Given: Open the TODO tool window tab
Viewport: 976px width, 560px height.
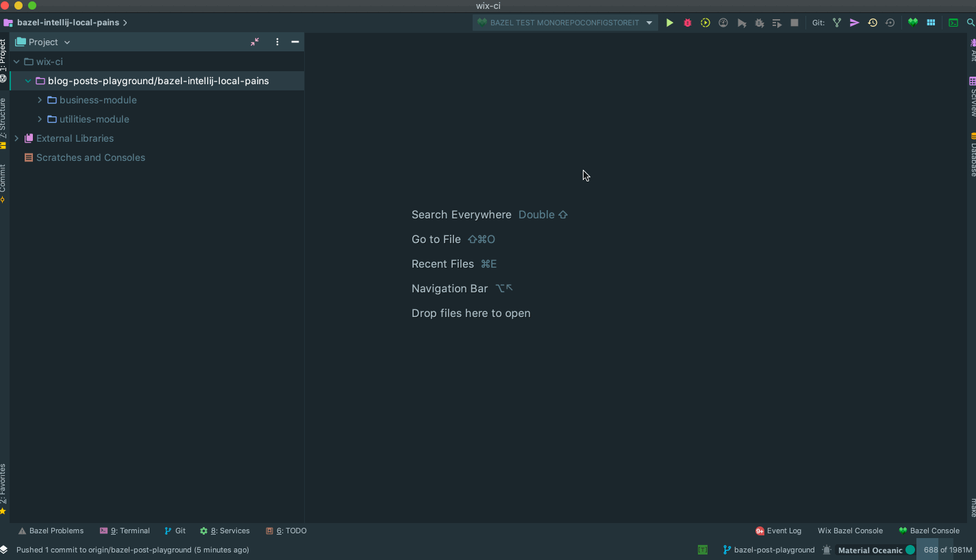Looking at the screenshot, I should pos(286,531).
